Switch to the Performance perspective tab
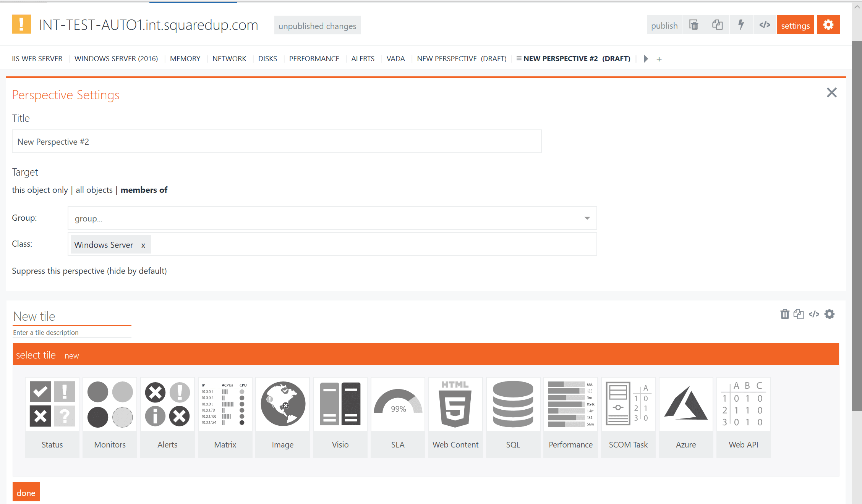Screen dimensions: 862x504 [314, 59]
